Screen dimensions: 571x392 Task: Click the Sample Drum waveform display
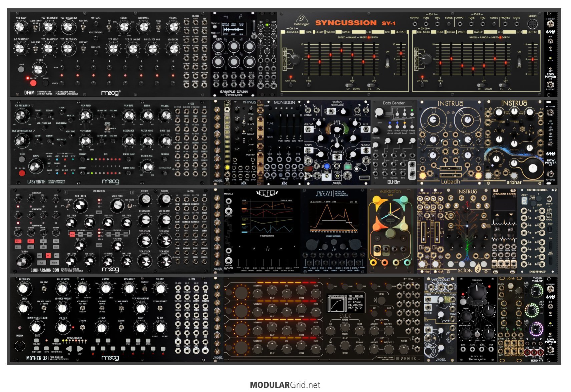tap(234, 28)
